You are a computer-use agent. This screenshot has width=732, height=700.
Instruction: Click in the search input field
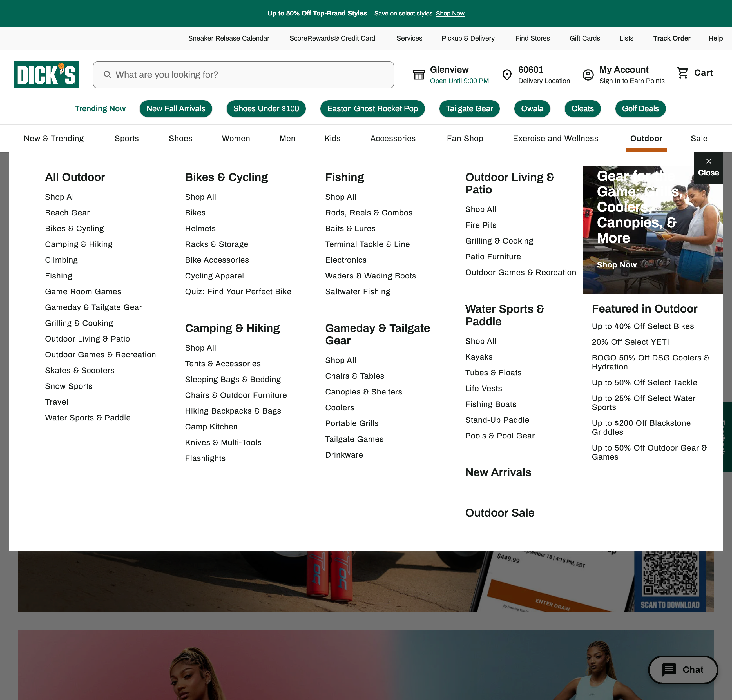click(x=242, y=75)
